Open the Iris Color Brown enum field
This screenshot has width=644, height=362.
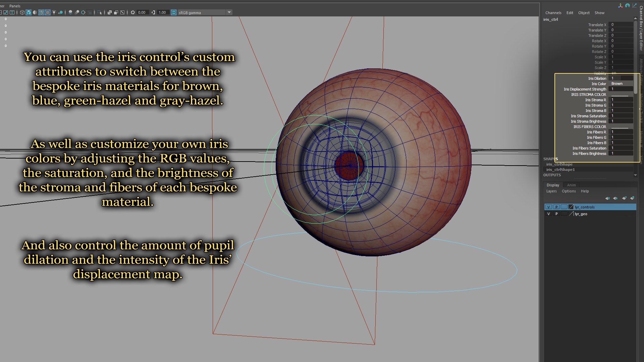point(621,83)
